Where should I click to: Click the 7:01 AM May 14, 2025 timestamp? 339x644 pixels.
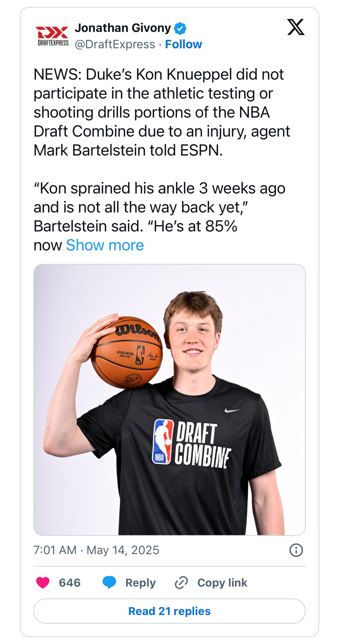click(x=96, y=550)
